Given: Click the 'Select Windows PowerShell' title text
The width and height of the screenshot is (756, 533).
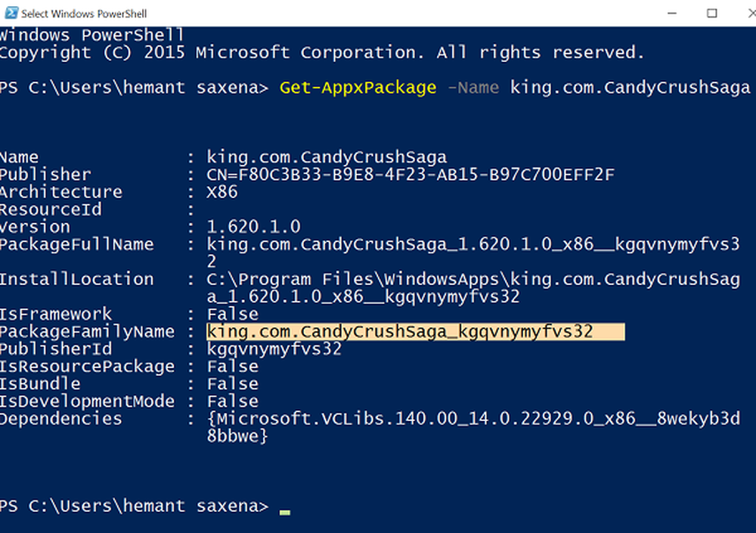Looking at the screenshot, I should pyautogui.click(x=84, y=14).
